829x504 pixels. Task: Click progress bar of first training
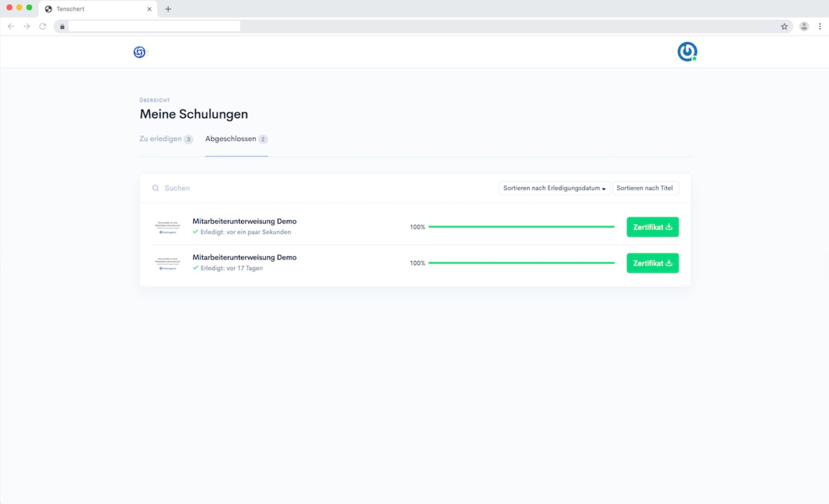point(521,227)
